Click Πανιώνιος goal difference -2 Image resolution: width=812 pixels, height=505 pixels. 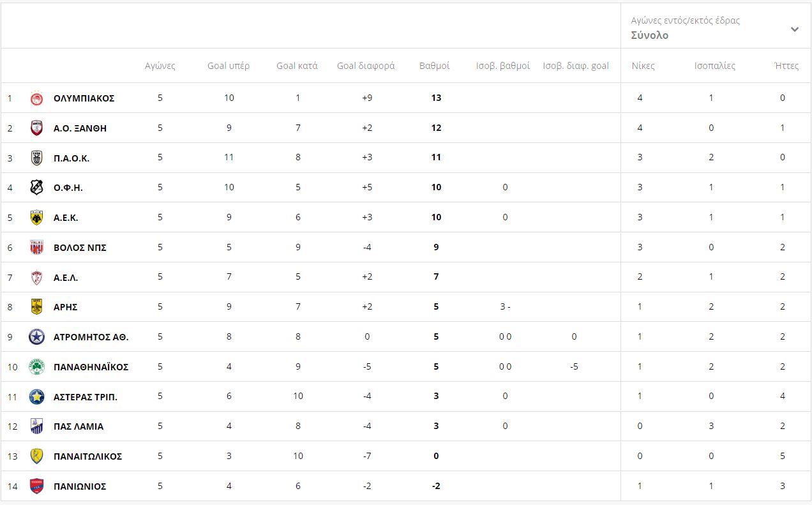click(x=366, y=486)
